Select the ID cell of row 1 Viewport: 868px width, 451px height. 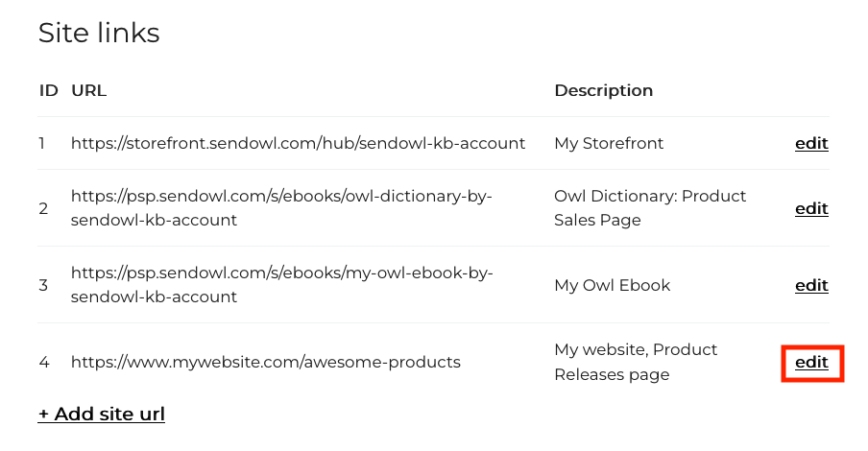pos(42,143)
